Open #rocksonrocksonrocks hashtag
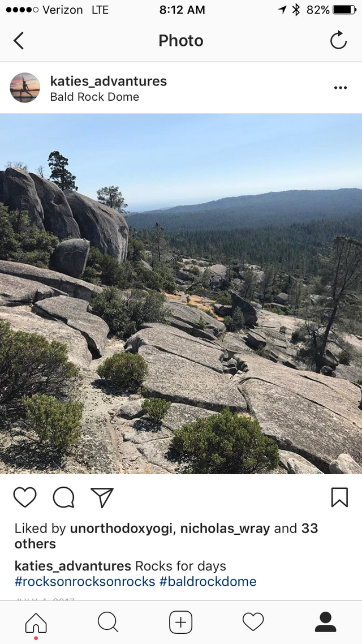362x644 pixels. pyautogui.click(x=85, y=582)
